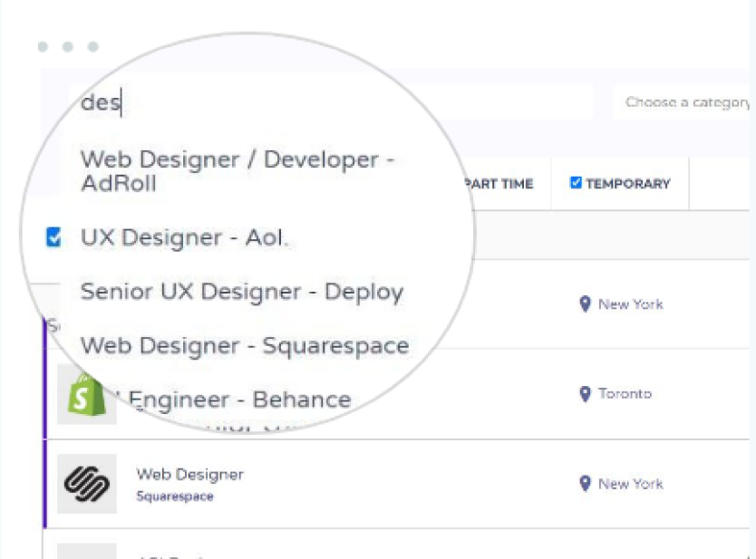The height and width of the screenshot is (559, 756).
Task: Click the search field containing "des"
Action: coord(331,102)
